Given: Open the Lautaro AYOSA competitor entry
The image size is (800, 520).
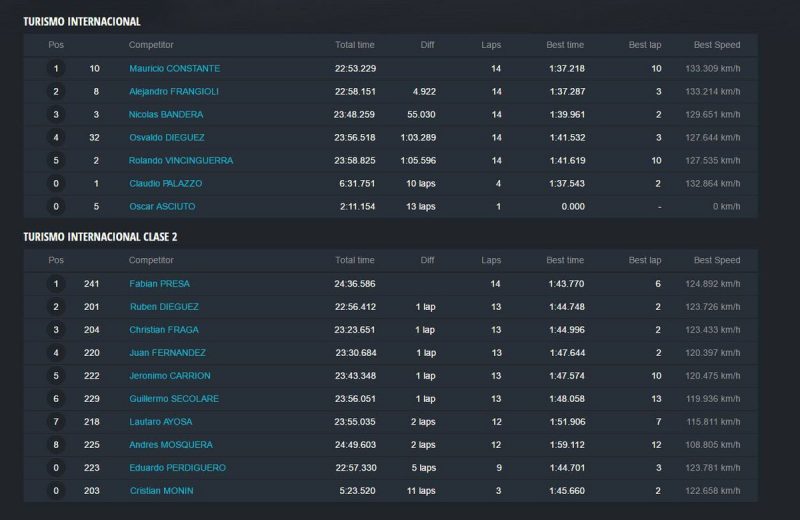Looking at the screenshot, I should click(160, 422).
